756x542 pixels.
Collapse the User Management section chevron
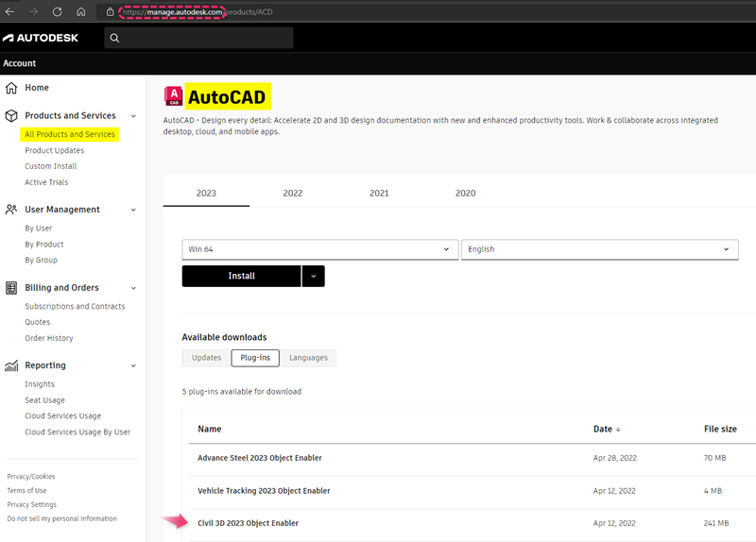tap(133, 210)
